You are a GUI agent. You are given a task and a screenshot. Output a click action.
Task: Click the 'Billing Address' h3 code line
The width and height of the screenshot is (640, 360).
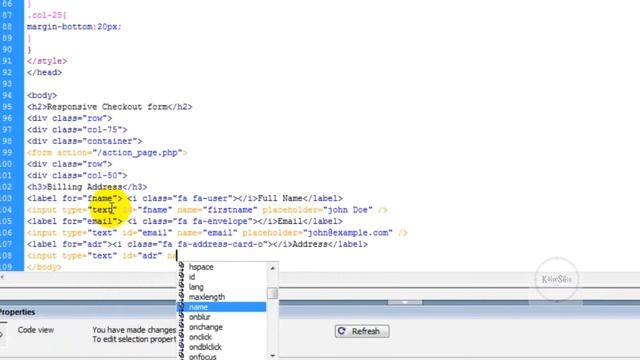click(x=87, y=187)
